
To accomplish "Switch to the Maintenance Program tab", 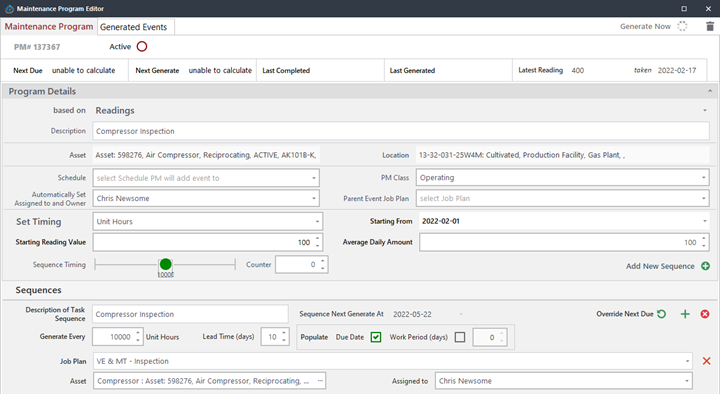I will [x=49, y=27].
